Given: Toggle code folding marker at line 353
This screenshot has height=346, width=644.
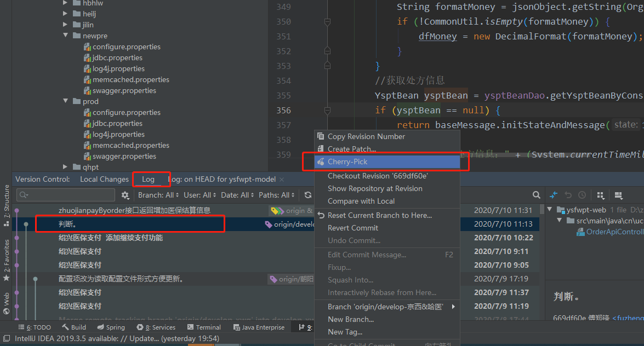Looking at the screenshot, I should coord(327,66).
